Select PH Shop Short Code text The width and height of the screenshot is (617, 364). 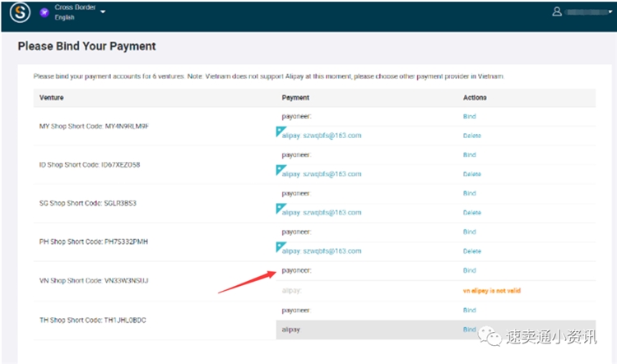pos(94,242)
